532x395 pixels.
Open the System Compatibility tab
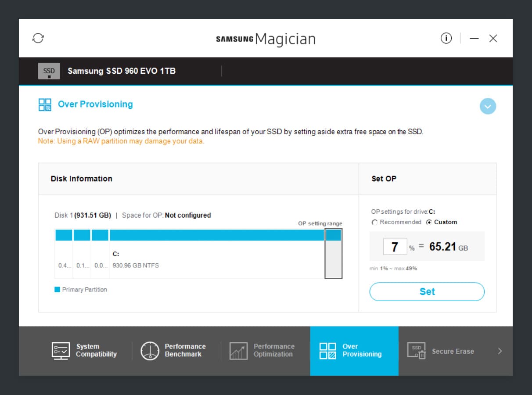pyautogui.click(x=85, y=351)
